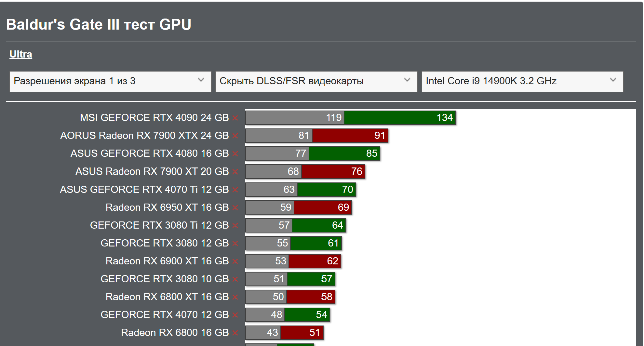Click the Radeon RX 6800 XT label
The height and width of the screenshot is (346, 644).
click(x=167, y=297)
